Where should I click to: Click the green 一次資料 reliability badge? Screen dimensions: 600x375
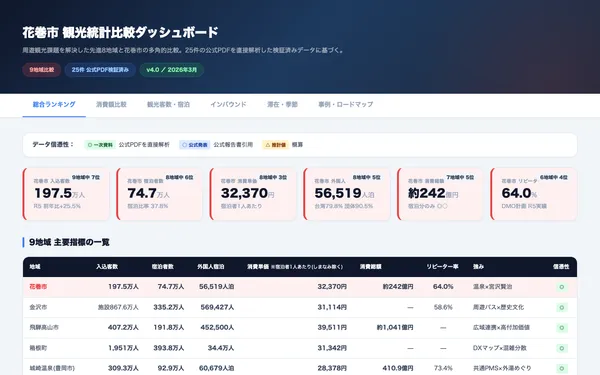(x=100, y=145)
